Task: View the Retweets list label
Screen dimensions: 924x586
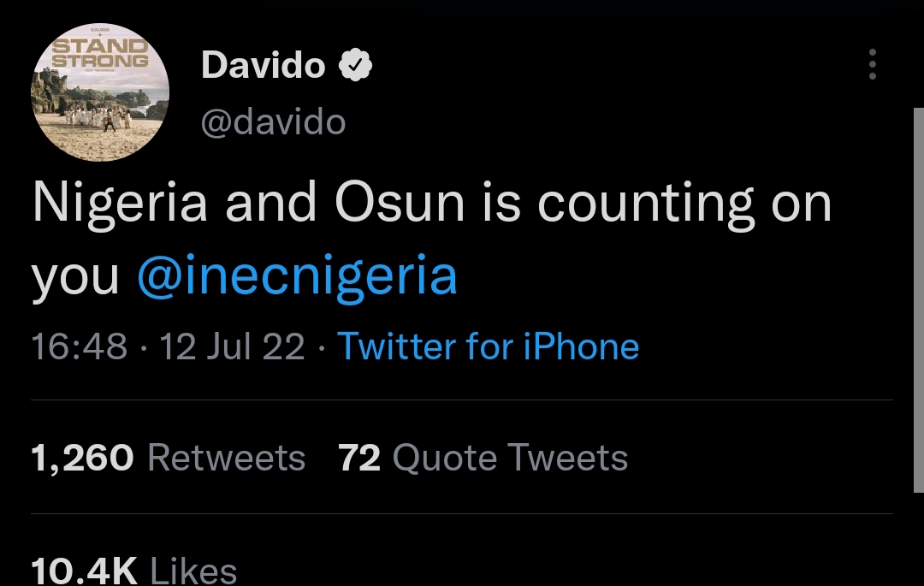Action: pos(226,458)
